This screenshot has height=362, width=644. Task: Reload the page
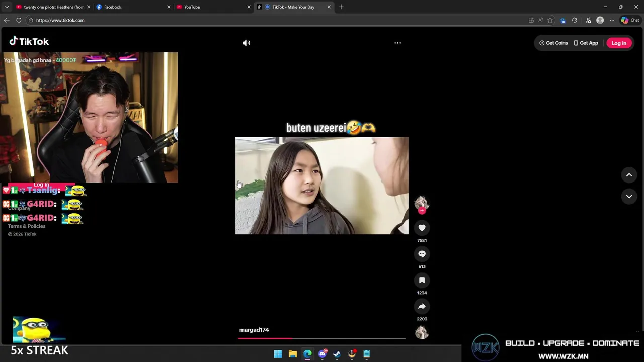(19, 20)
